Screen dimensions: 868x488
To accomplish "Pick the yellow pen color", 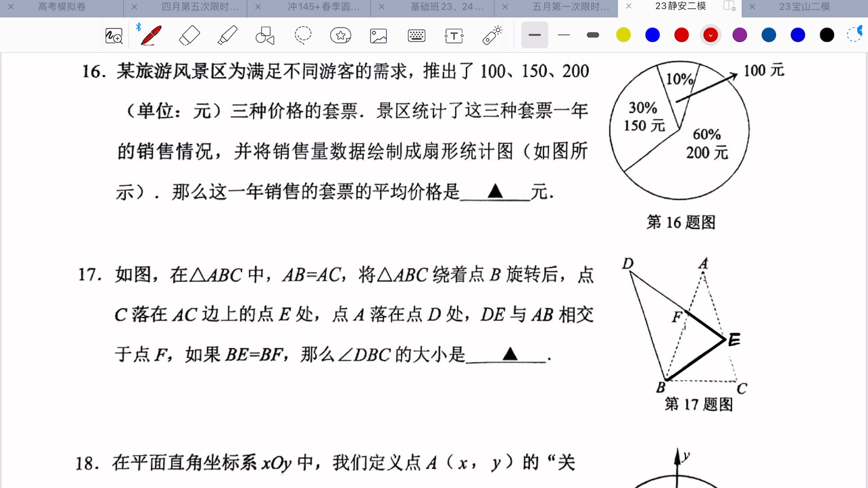I will click(x=623, y=35).
